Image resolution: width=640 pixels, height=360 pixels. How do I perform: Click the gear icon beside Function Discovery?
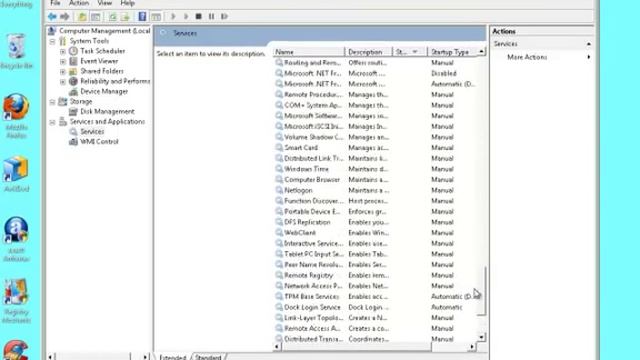point(279,201)
